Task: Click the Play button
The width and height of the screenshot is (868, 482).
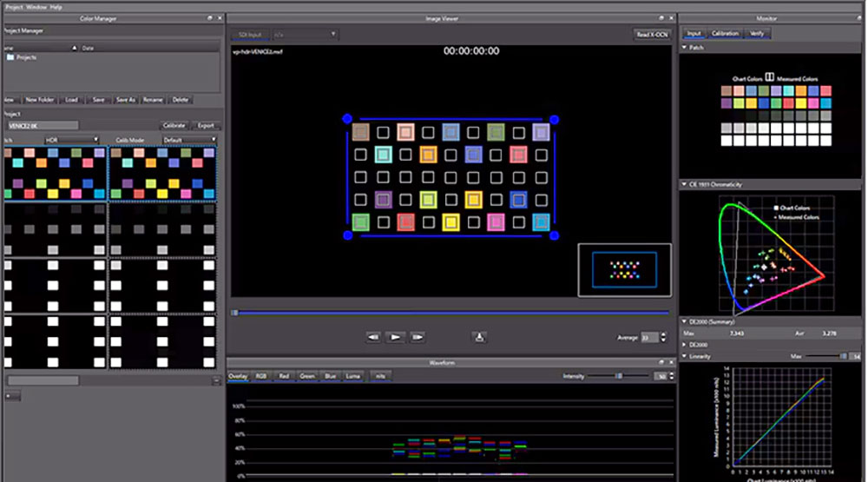Action: (395, 337)
